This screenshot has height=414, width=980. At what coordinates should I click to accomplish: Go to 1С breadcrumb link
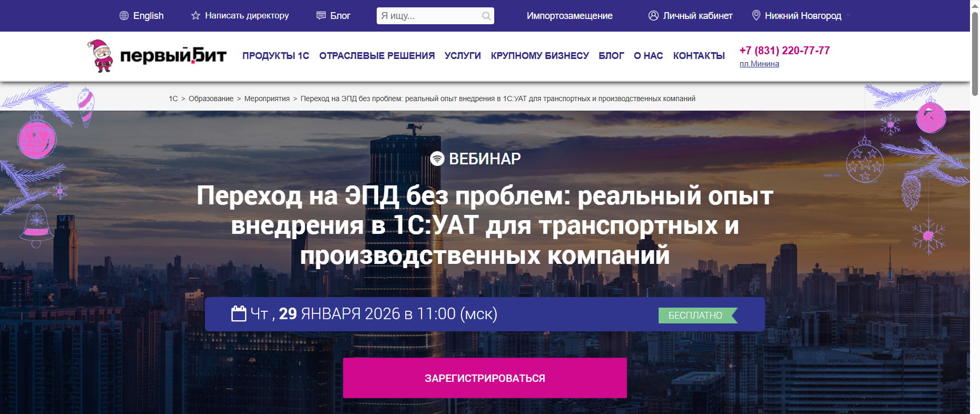pos(173,98)
